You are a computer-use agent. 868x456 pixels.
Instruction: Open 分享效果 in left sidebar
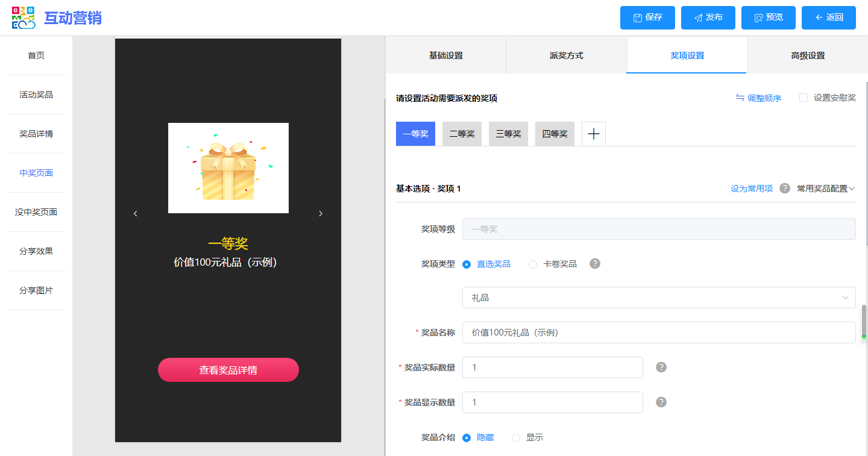(x=36, y=251)
